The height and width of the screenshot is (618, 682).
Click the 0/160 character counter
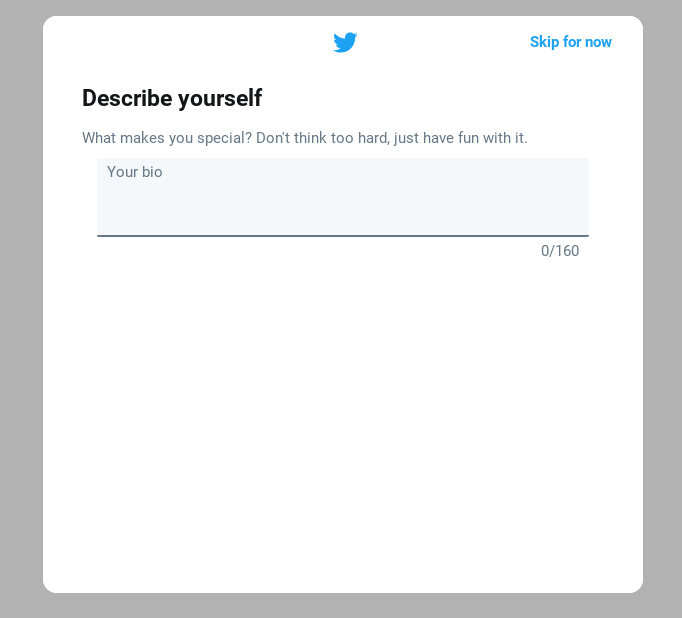(x=560, y=251)
